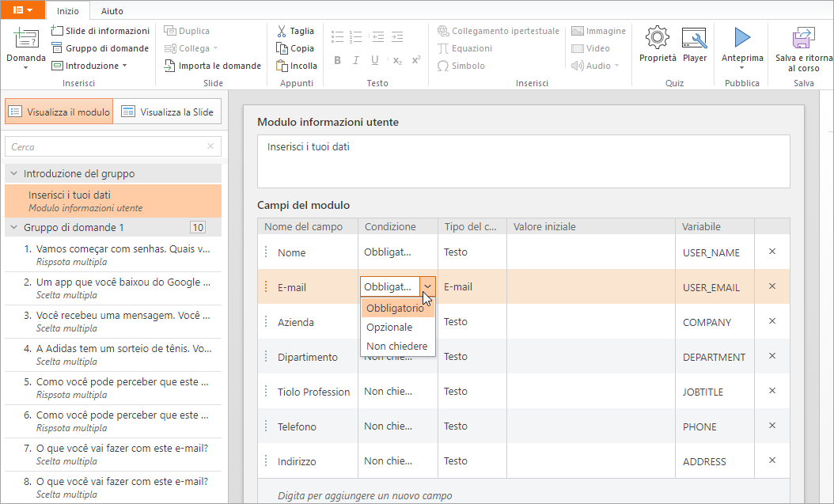This screenshot has height=504, width=834.
Task: Collapse Gruppo di domande 1
Action: tap(13, 228)
